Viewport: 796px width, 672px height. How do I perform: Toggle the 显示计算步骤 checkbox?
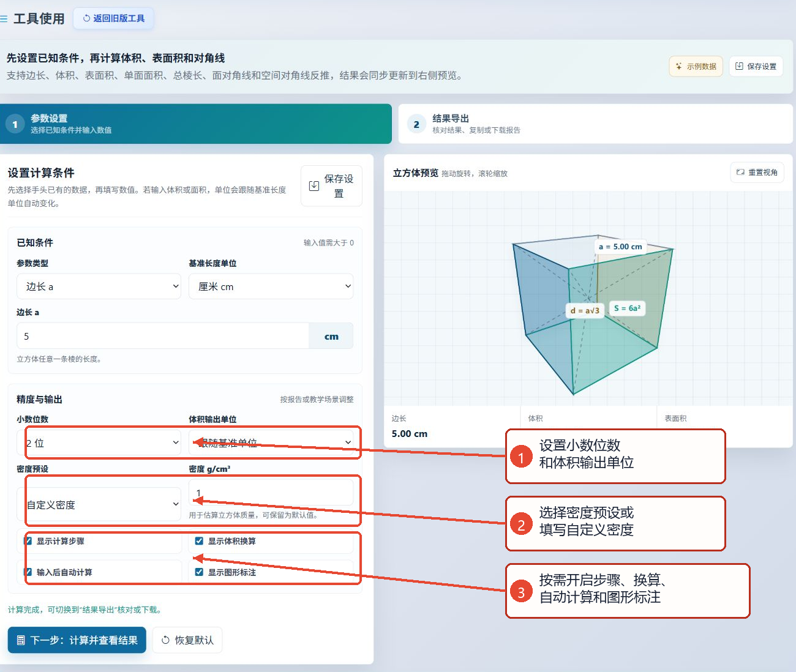coord(28,541)
